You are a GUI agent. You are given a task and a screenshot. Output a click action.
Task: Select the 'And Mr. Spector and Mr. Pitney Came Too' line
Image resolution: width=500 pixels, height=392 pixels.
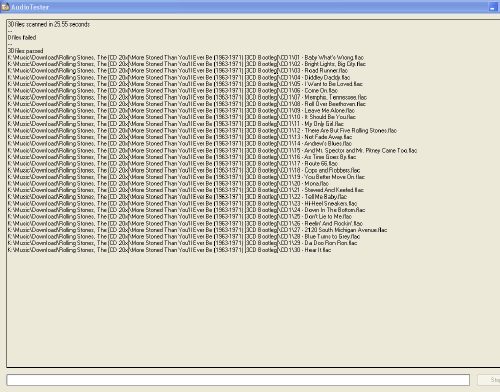212,150
